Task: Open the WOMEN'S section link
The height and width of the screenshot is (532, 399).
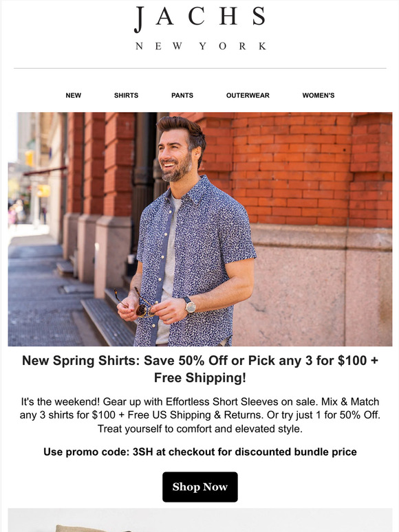Action: [x=319, y=96]
